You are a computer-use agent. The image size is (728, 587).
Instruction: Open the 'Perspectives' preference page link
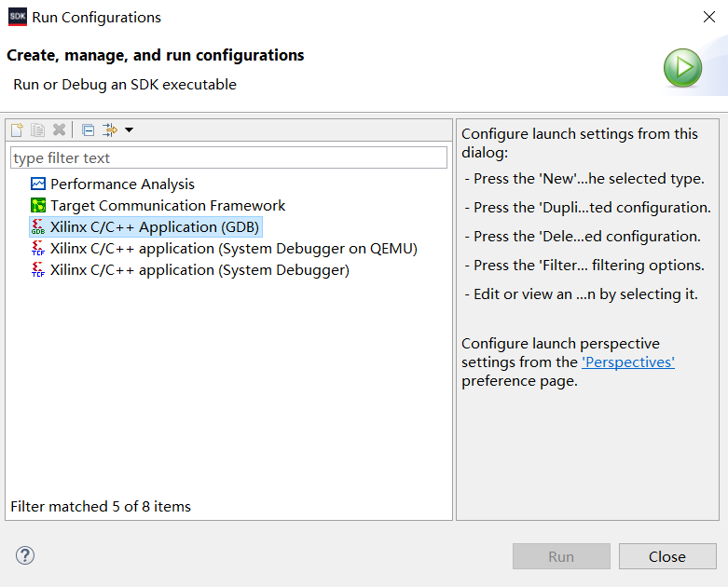628,362
